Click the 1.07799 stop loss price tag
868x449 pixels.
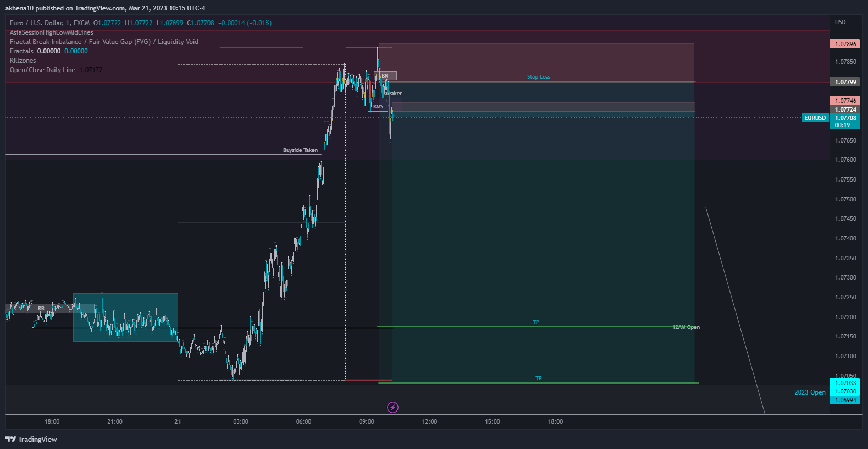pos(845,82)
